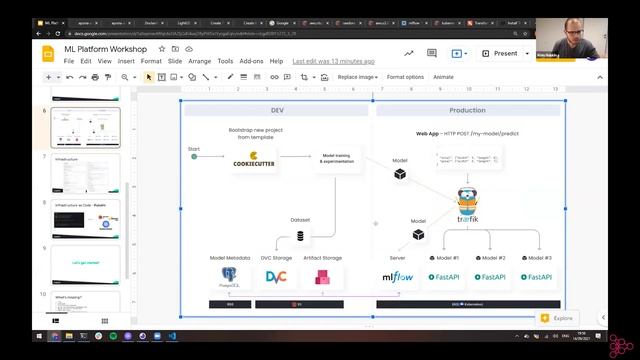Set the border dash style
The image size is (640, 360).
click(x=257, y=77)
